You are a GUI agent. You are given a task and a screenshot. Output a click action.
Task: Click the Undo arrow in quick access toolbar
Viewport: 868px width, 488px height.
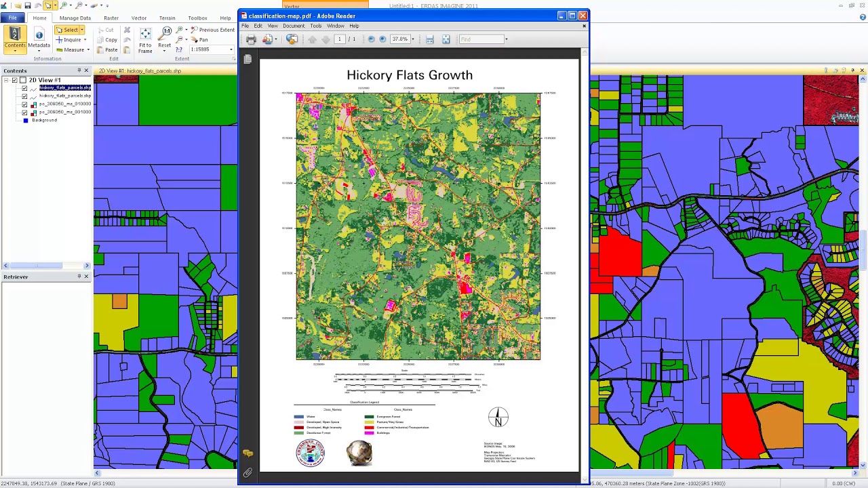tap(38, 6)
